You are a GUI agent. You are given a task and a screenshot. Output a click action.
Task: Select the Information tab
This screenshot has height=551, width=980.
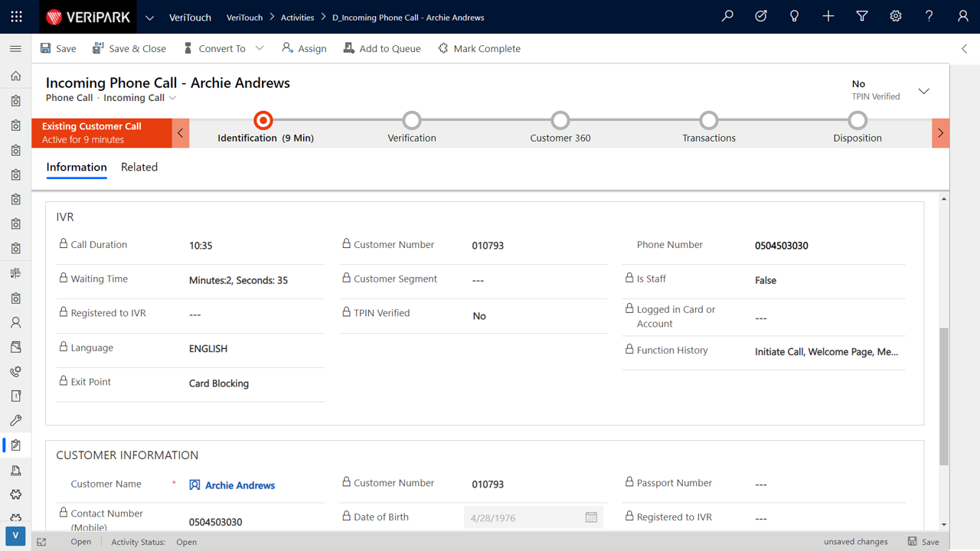pyautogui.click(x=77, y=167)
